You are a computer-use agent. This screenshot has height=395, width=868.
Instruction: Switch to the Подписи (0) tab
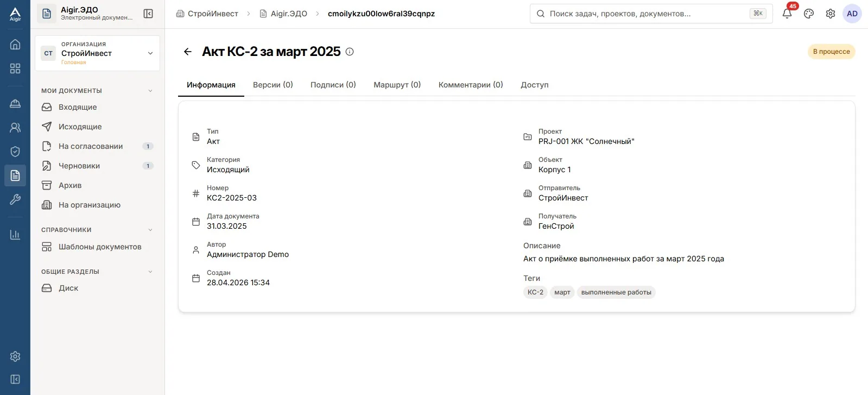pos(333,85)
